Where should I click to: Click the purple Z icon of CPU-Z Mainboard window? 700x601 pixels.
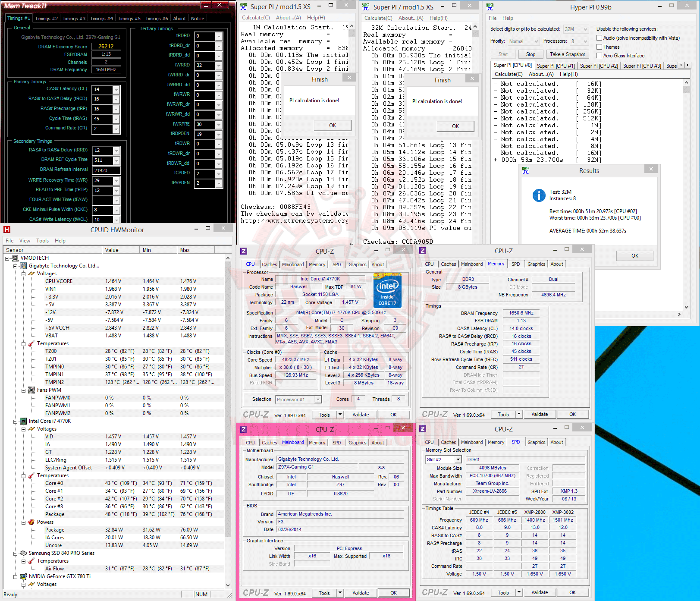[244, 429]
